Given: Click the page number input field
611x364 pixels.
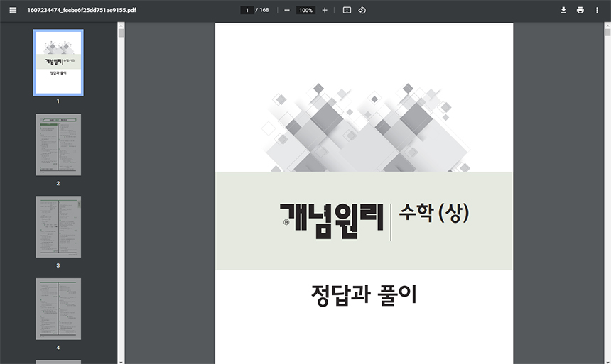Looking at the screenshot, I should (x=247, y=10).
